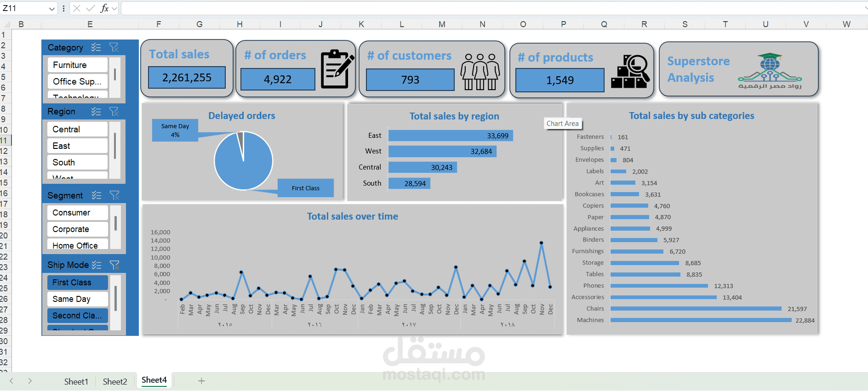Filter by Office Supplies category
868x391 pixels.
77,81
